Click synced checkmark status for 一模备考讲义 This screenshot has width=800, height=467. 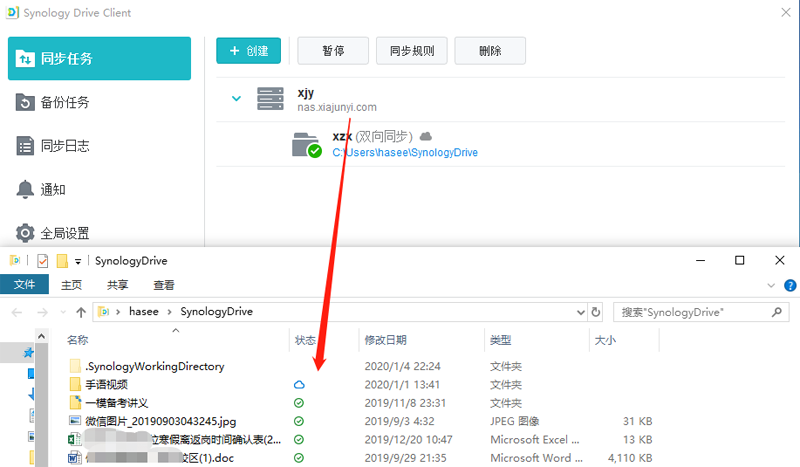coord(299,403)
